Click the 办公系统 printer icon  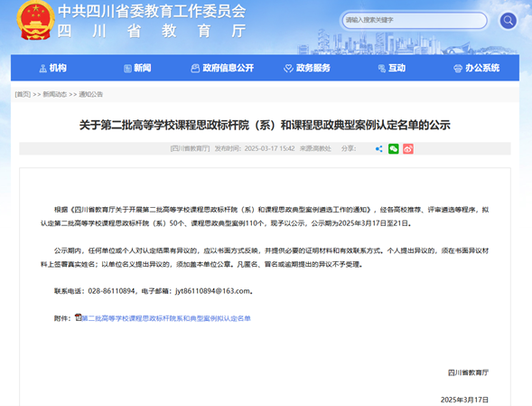(x=458, y=69)
